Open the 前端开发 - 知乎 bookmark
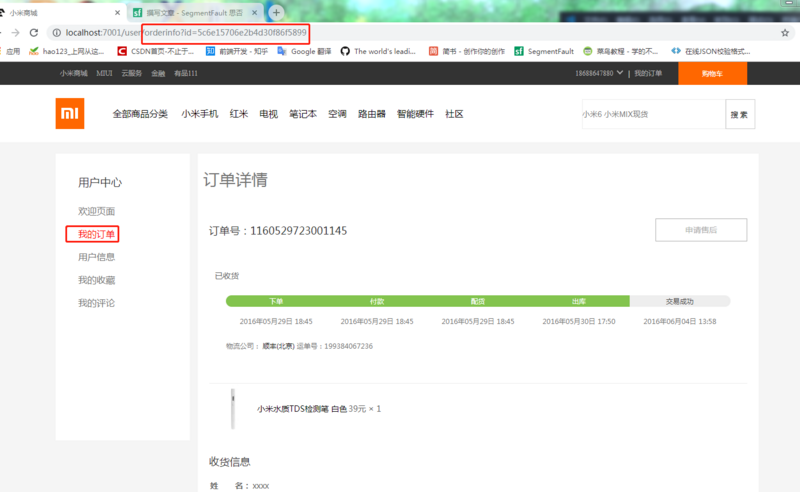The width and height of the screenshot is (800, 492). (237, 51)
